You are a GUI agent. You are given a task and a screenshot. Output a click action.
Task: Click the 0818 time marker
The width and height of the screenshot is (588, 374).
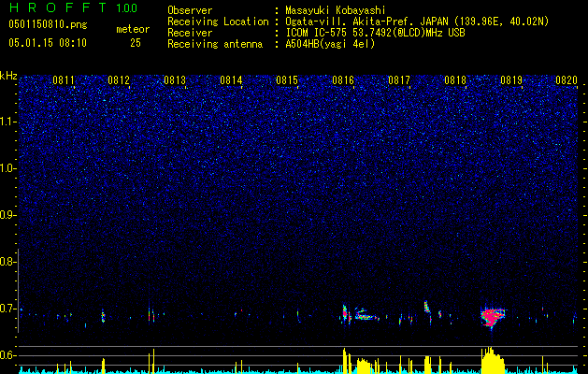tap(455, 80)
